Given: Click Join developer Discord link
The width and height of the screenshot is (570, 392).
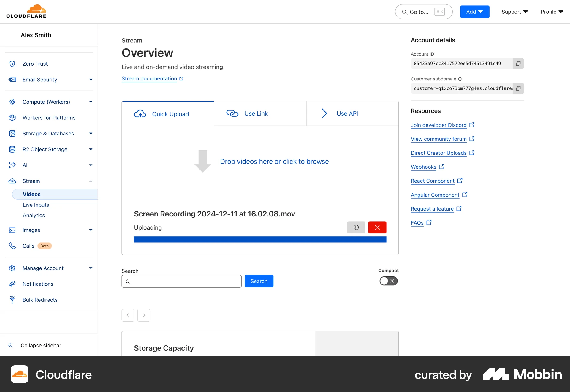Looking at the screenshot, I should [439, 125].
